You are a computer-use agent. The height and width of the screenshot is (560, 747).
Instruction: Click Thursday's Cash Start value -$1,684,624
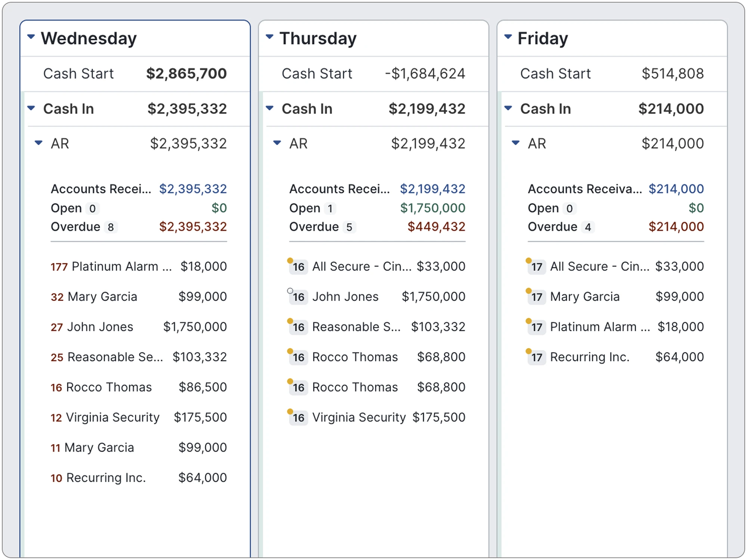[425, 74]
